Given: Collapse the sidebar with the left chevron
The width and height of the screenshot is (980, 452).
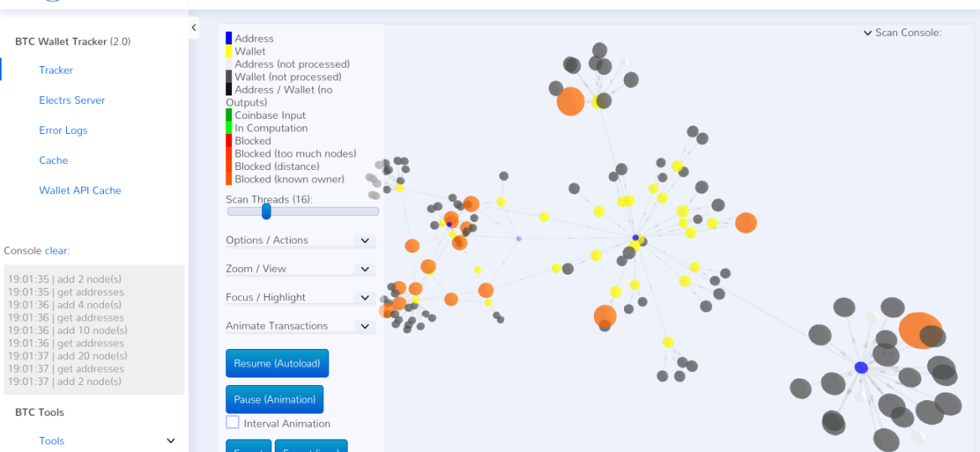Looking at the screenshot, I should pyautogui.click(x=193, y=28).
